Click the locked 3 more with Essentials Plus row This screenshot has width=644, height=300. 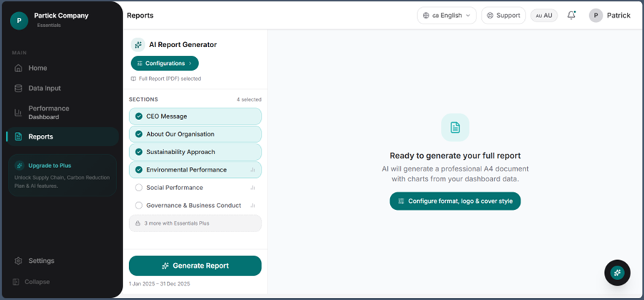(195, 224)
